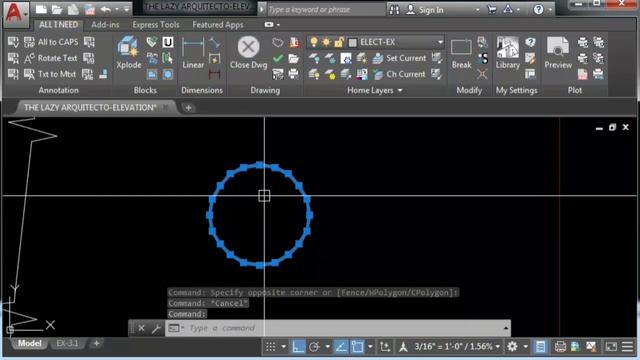Toggle polar tracking in status bar
The width and height of the screenshot is (640, 360).
314,347
